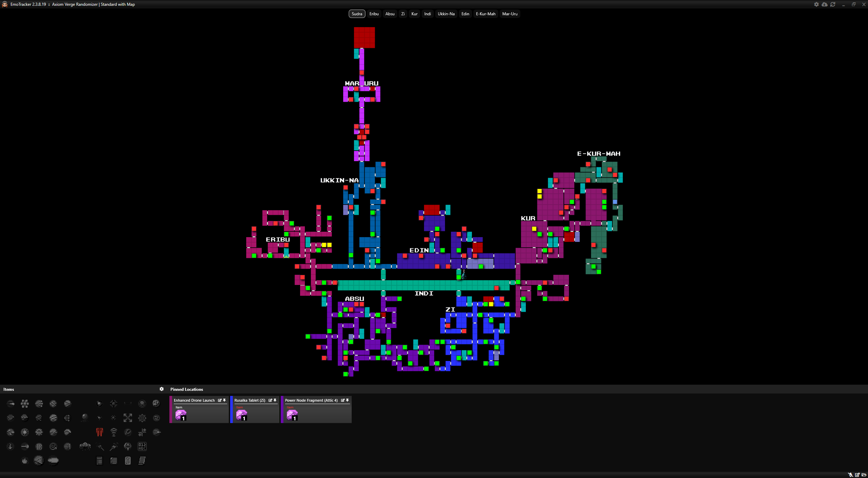Image resolution: width=868 pixels, height=478 pixels.
Task: Toggle the circle-with-slash item icon
Action: click(128, 432)
